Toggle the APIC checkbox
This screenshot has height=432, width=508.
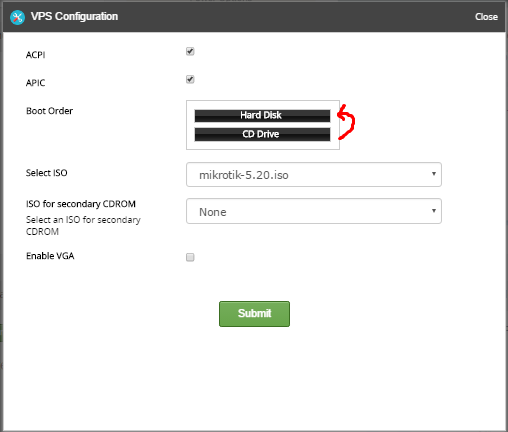pos(190,80)
